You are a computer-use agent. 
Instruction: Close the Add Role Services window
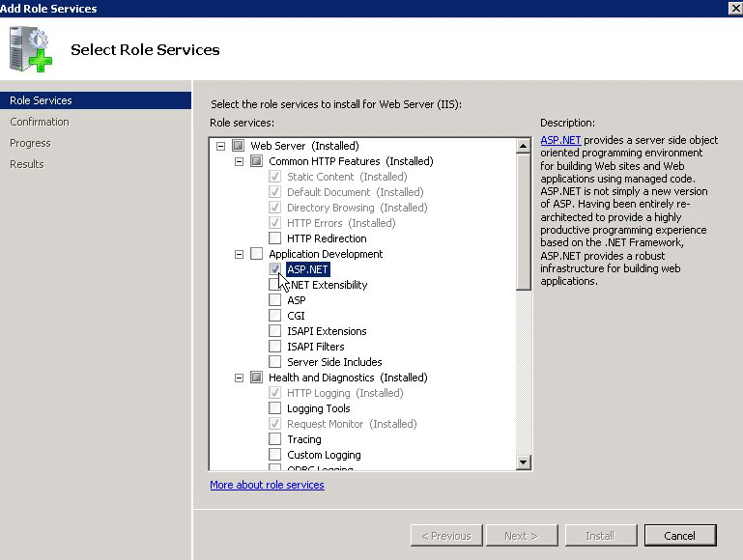735,8
